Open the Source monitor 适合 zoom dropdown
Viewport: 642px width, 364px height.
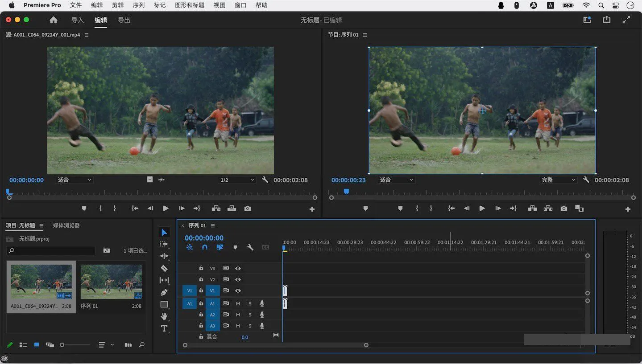pos(74,180)
